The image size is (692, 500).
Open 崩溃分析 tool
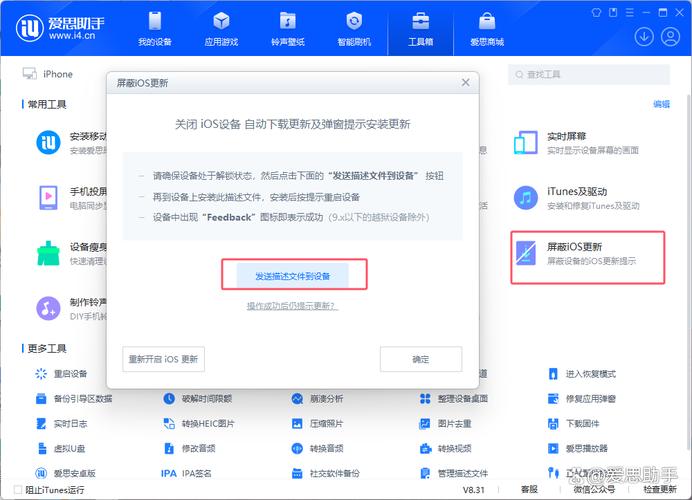(x=317, y=399)
